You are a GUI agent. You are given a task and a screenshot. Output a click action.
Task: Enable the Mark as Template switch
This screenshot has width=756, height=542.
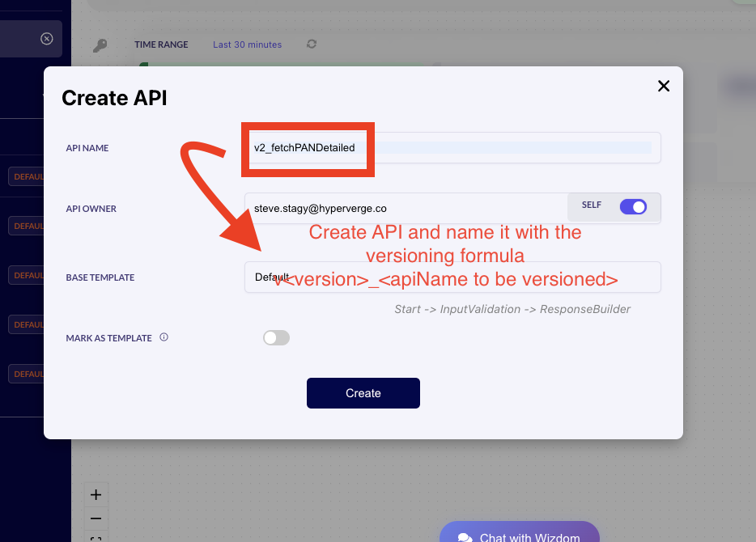pyautogui.click(x=276, y=337)
